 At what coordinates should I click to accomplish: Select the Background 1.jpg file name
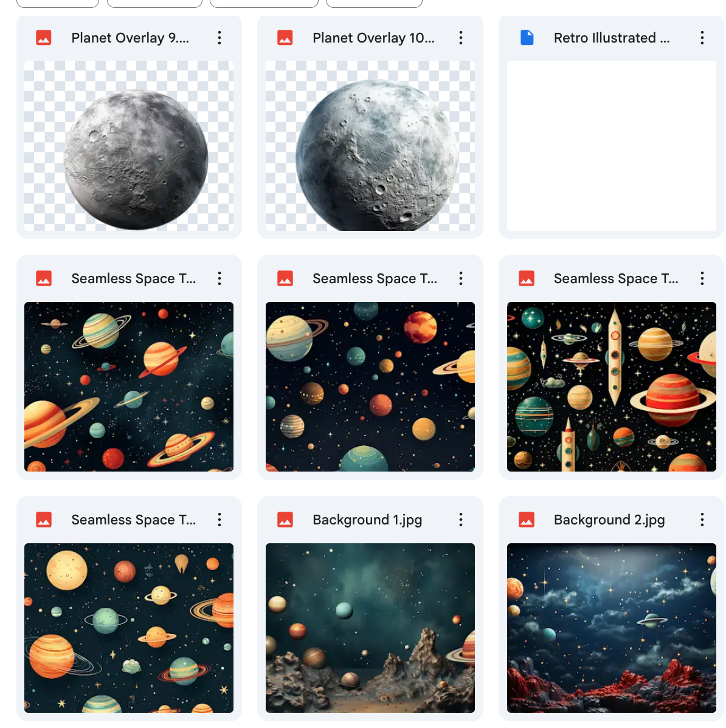(x=367, y=520)
